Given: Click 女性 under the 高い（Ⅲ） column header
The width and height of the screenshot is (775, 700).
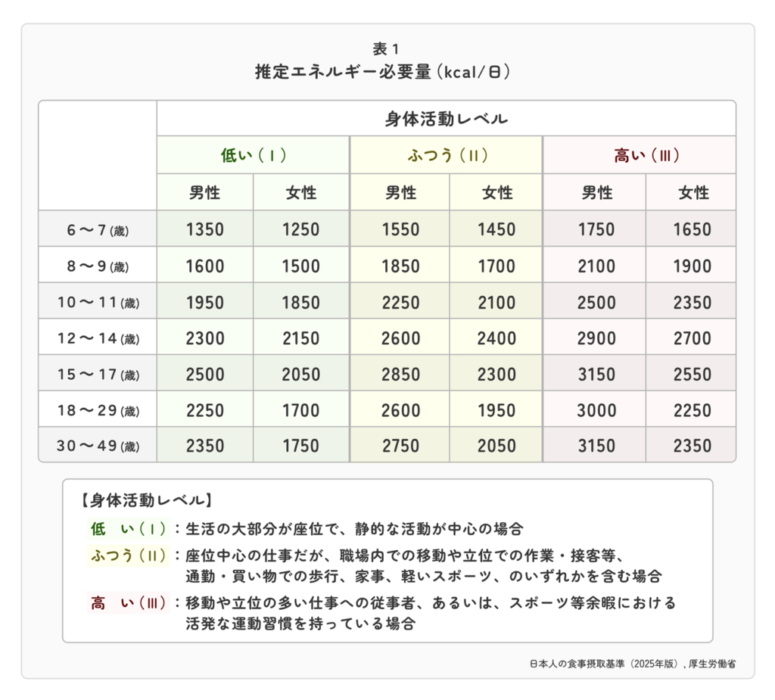Looking at the screenshot, I should tap(693, 192).
